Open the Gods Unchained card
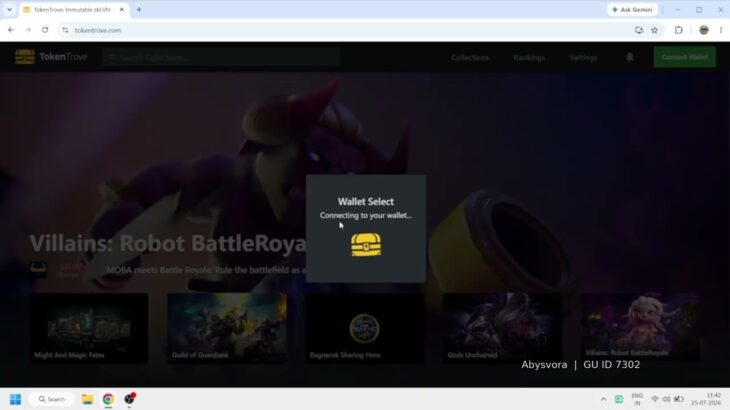730x410 pixels. pyautogui.click(x=502, y=328)
